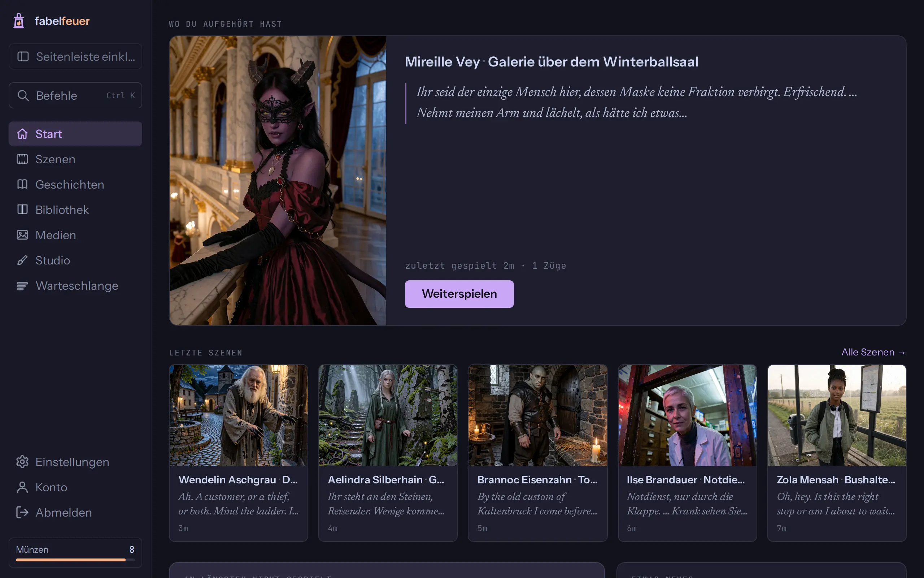This screenshot has width=924, height=578.
Task: Click the picture icon beside Medien
Action: pos(22,235)
